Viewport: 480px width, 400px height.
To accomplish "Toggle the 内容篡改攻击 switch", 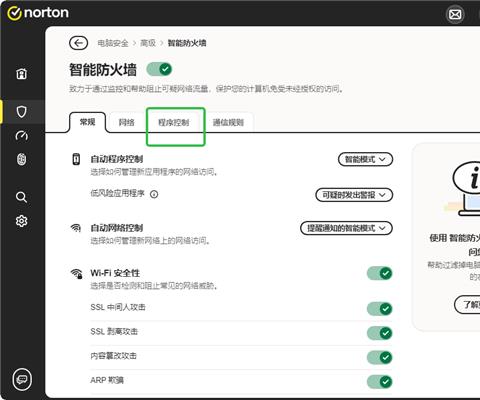I will [380, 357].
